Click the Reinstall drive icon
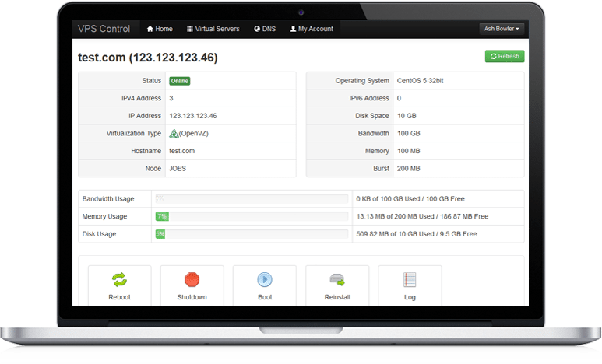 [336, 279]
